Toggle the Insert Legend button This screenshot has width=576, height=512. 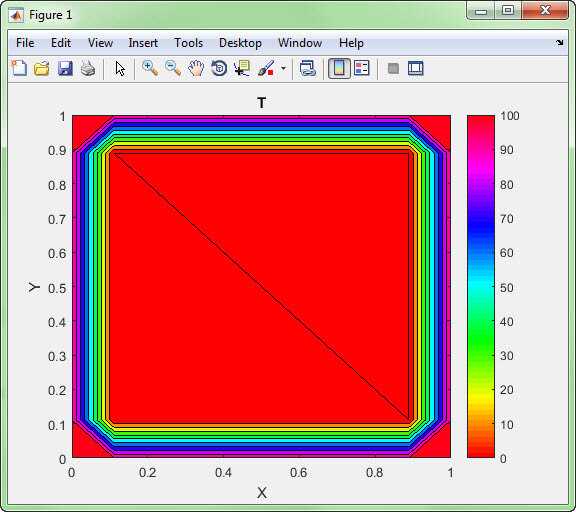pyautogui.click(x=362, y=68)
